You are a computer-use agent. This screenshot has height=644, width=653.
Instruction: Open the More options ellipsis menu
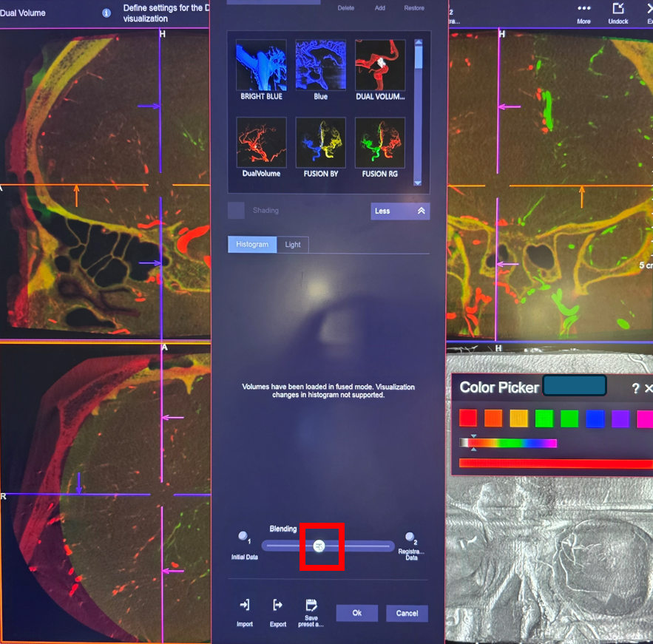pos(583,9)
